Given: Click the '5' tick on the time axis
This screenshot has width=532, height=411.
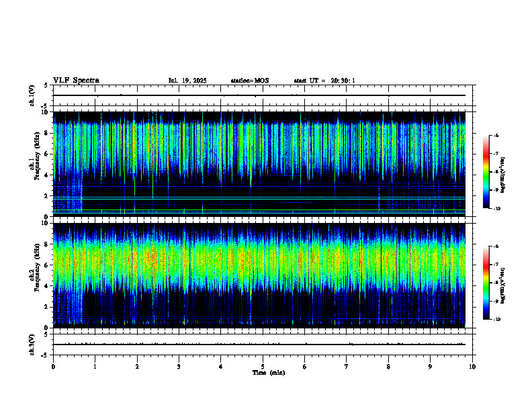Looking at the screenshot, I should 263,367.
